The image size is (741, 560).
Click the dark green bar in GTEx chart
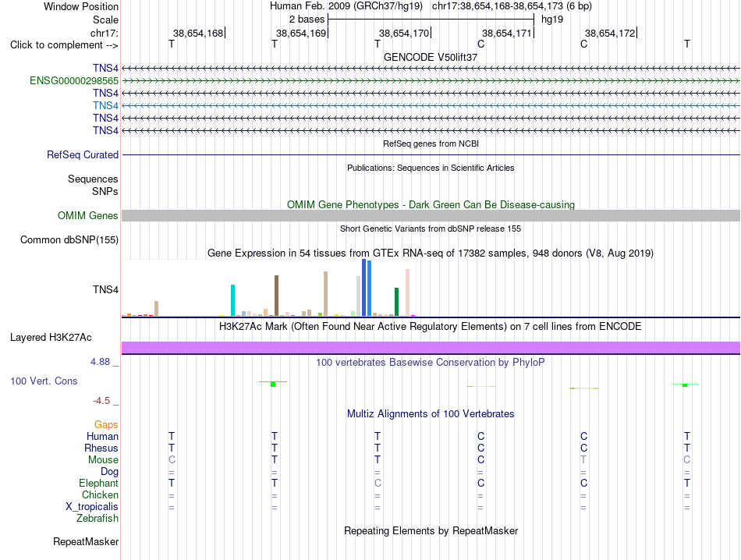tap(396, 302)
